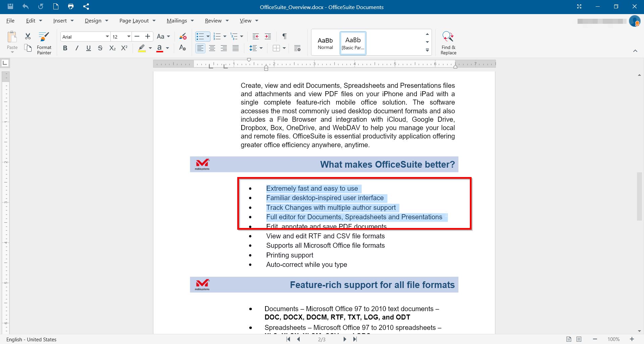Switch to the second view layout icon in status bar
This screenshot has height=344, width=644.
(x=579, y=339)
